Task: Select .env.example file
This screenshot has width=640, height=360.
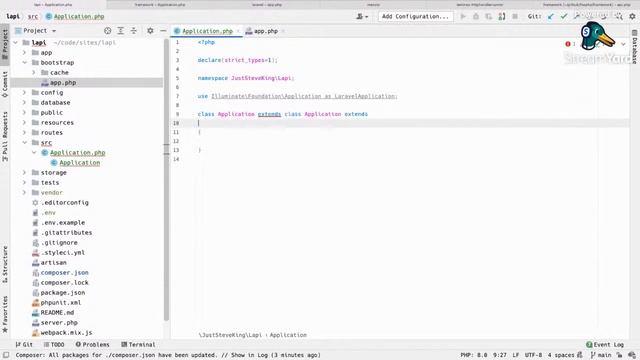Action: pos(63,222)
